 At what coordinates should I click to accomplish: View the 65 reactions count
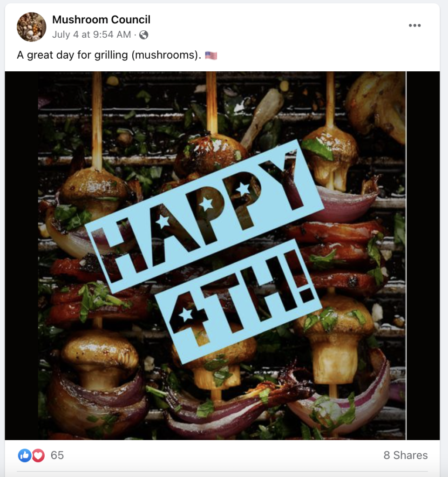coord(57,455)
